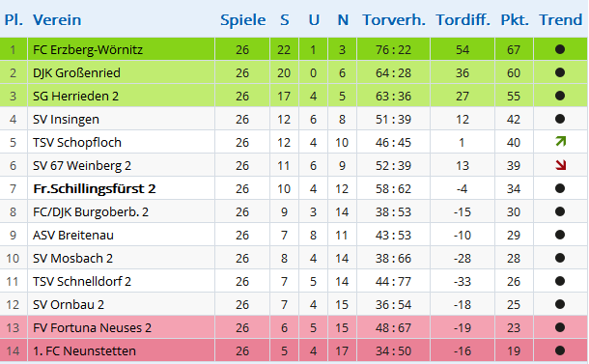Click the Verein column header
Image resolution: width=589 pixels, height=364 pixels.
click(57, 20)
